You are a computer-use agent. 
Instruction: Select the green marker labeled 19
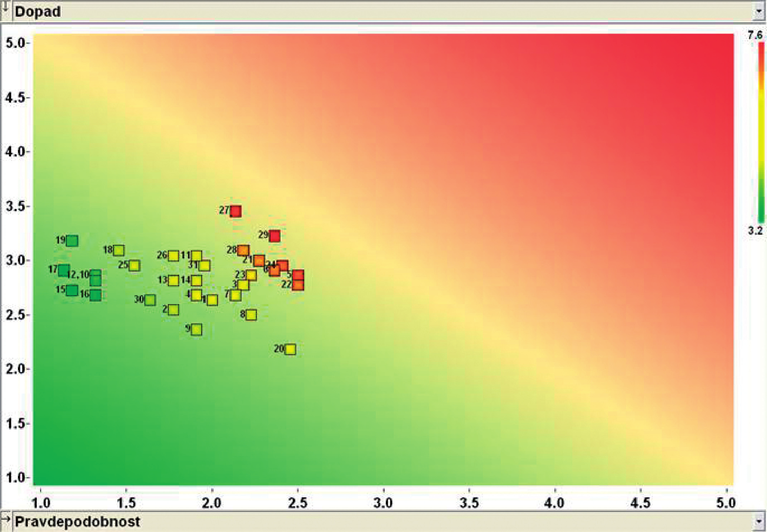click(x=72, y=241)
